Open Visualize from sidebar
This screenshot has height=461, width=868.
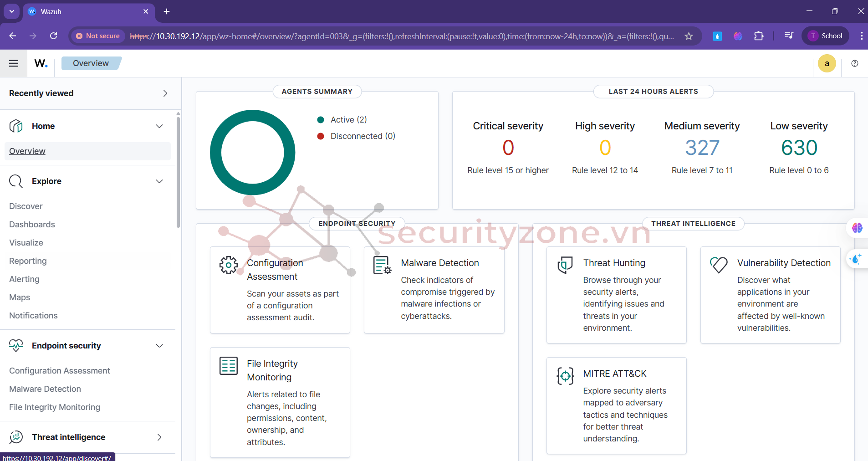[x=26, y=243]
